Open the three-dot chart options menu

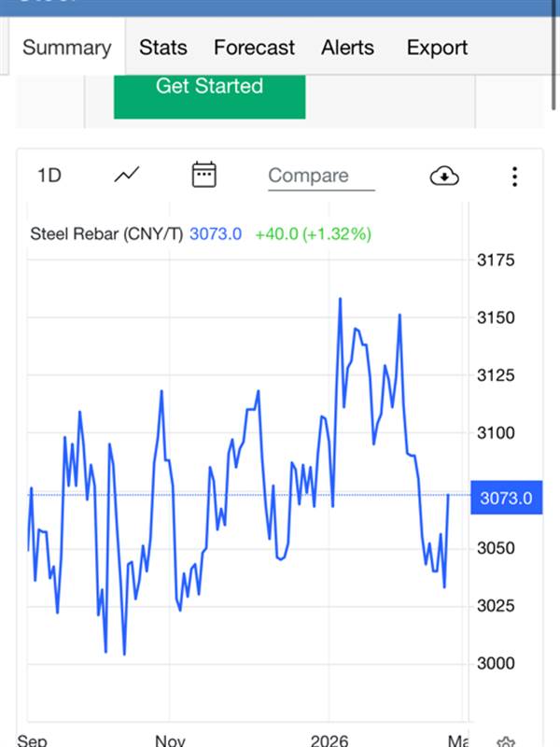point(514,176)
